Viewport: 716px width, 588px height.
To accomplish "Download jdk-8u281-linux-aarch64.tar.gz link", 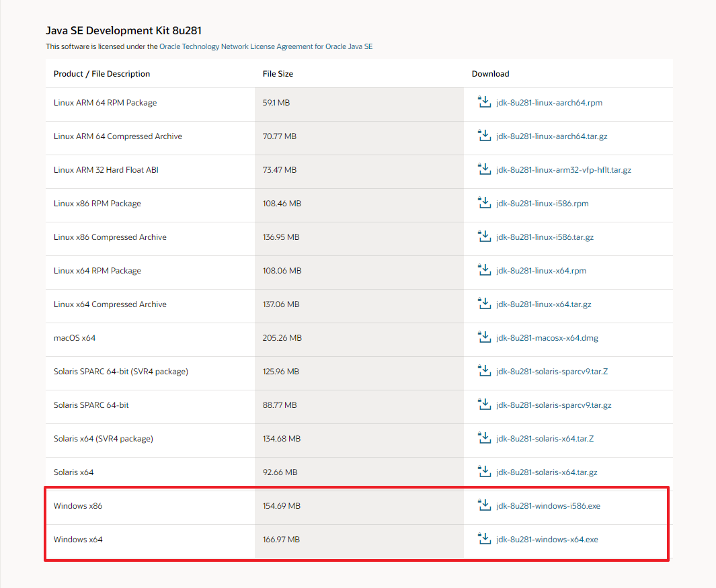I will click(x=551, y=136).
